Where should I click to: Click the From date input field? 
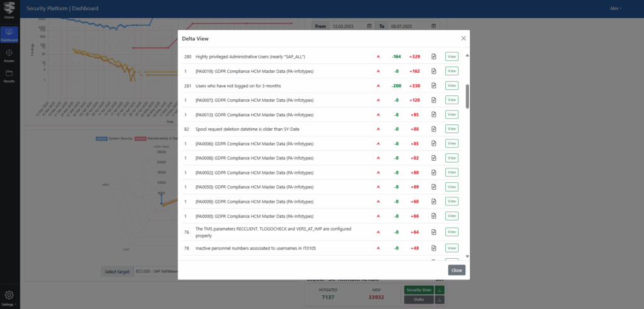[352, 26]
